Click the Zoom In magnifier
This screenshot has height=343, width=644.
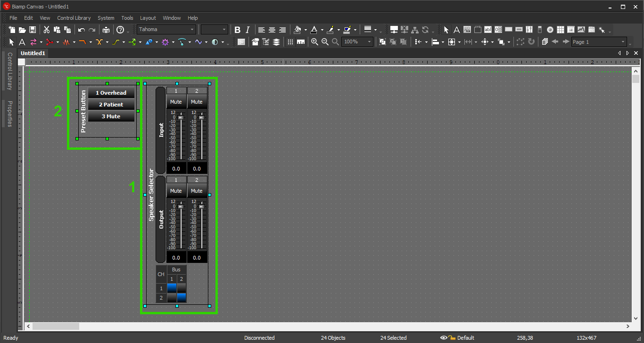(x=314, y=42)
